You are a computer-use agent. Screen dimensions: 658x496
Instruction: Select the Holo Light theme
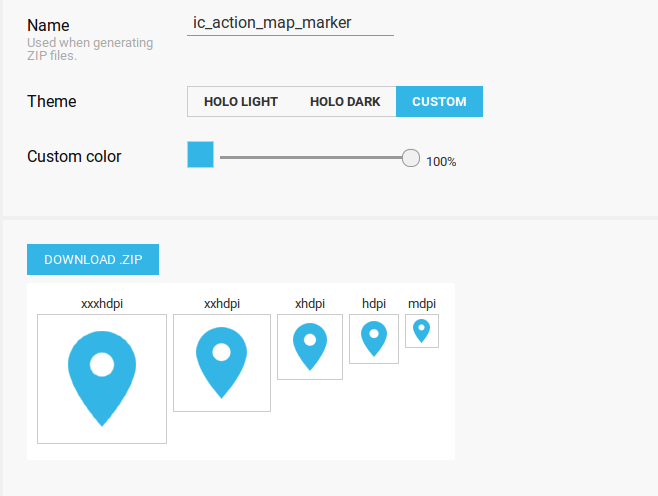[x=241, y=102]
